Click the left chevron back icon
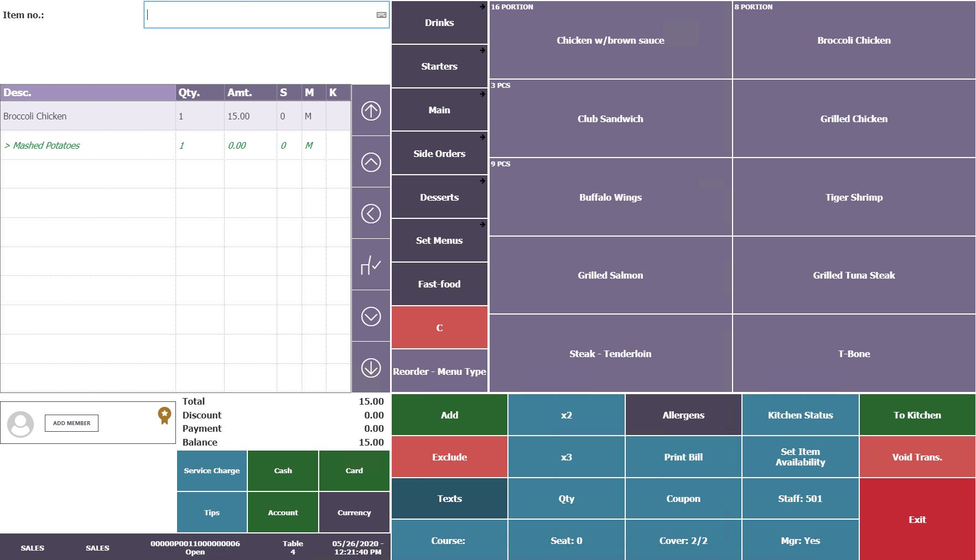The width and height of the screenshot is (976, 560). (x=371, y=213)
